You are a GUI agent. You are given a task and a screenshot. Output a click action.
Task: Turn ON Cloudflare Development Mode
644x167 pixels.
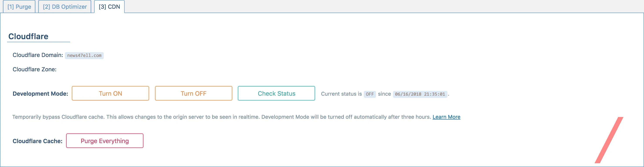coord(110,93)
